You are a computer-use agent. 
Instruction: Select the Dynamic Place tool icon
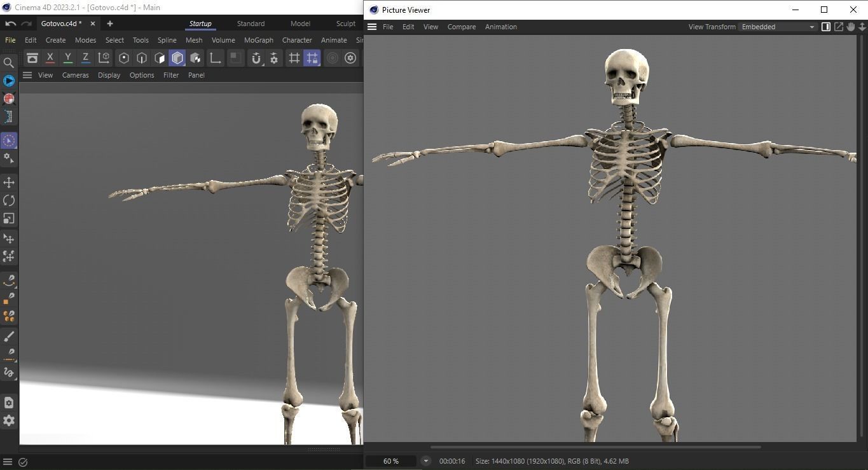pyautogui.click(x=9, y=256)
